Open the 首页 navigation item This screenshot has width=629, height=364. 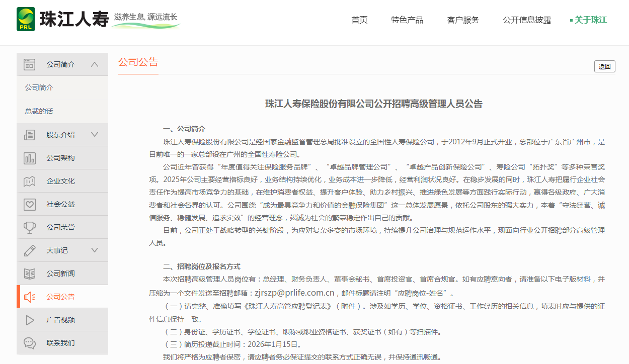pyautogui.click(x=359, y=20)
